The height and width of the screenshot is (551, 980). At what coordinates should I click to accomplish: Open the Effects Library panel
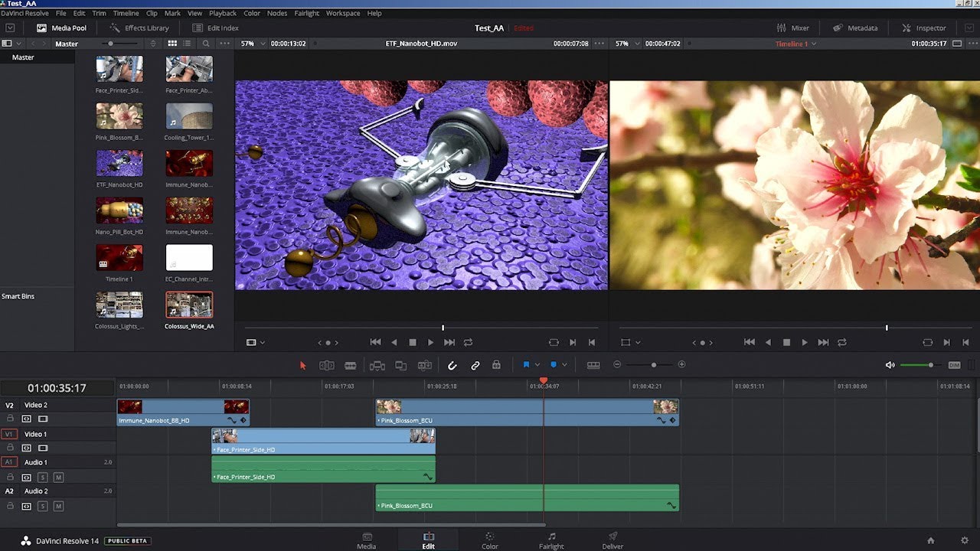(x=139, y=28)
